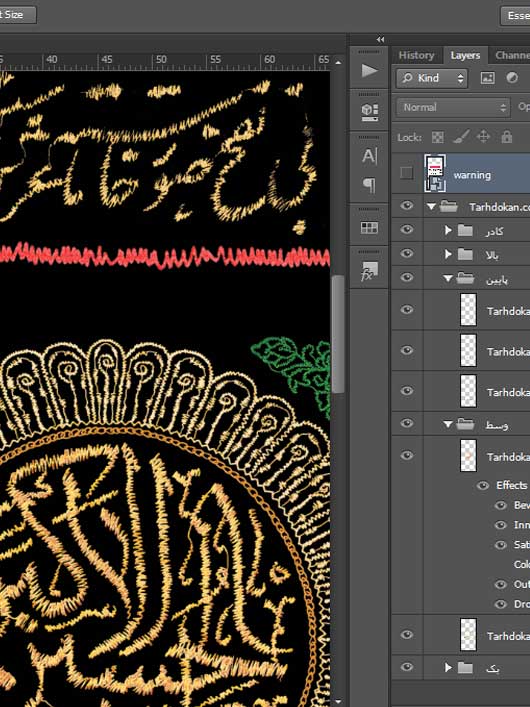
Task: Open the Paragraph panel icon
Action: [x=369, y=185]
